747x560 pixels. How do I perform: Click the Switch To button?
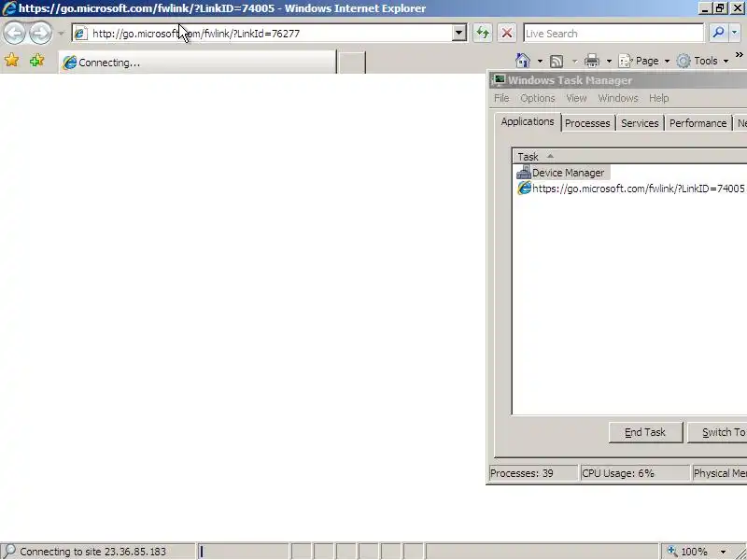point(717,432)
